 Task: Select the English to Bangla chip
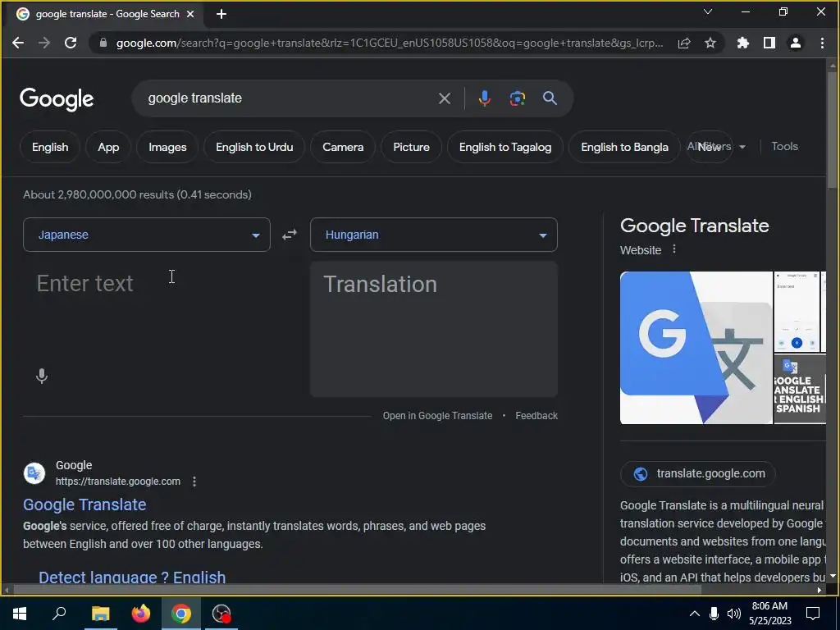click(624, 147)
